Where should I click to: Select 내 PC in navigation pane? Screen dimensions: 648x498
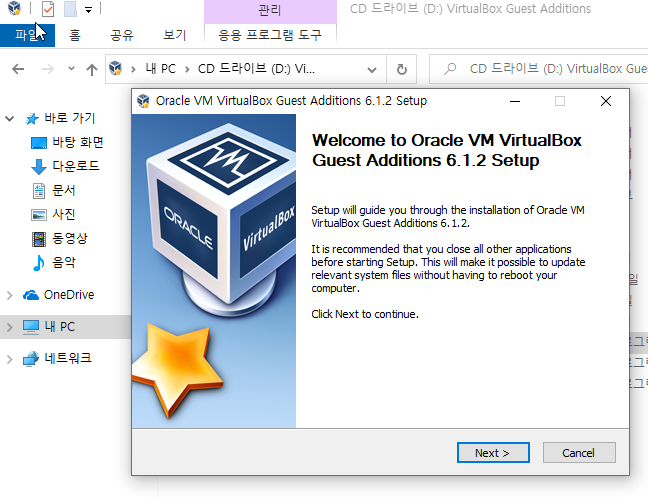coord(60,327)
